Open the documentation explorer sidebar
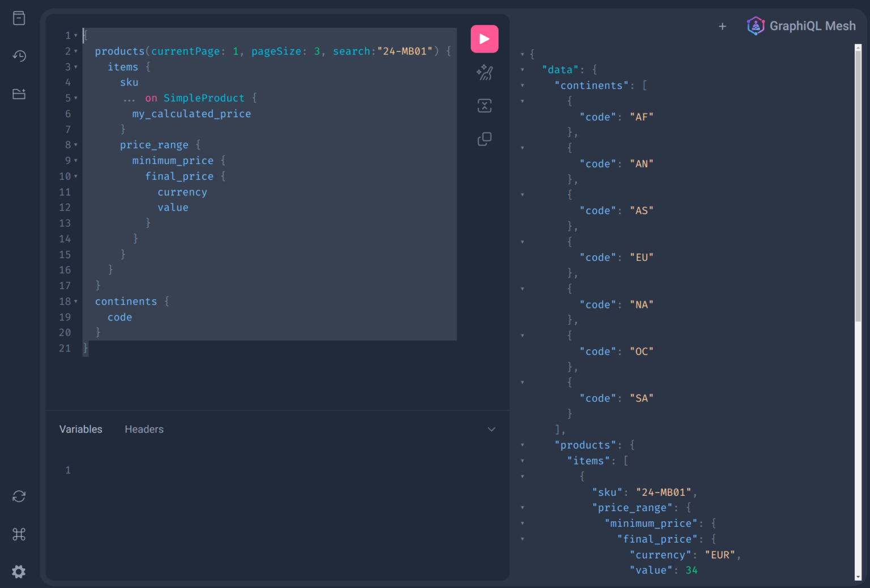The width and height of the screenshot is (870, 588). pos(19,18)
